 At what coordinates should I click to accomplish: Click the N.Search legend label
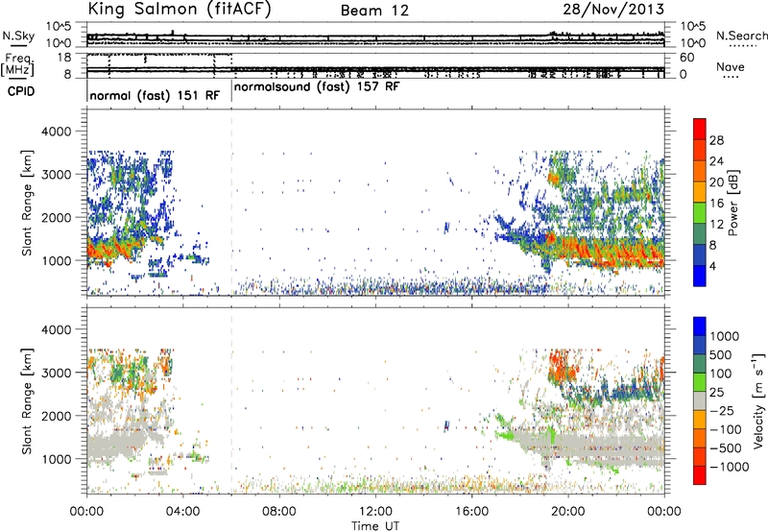pyautogui.click(x=741, y=36)
